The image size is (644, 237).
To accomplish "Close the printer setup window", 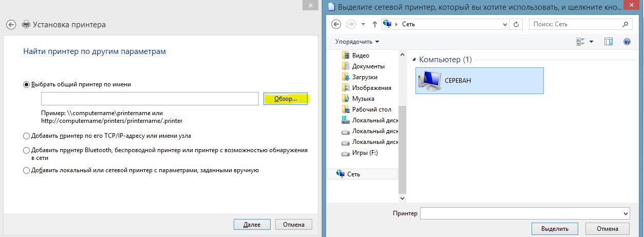I will 310,4.
